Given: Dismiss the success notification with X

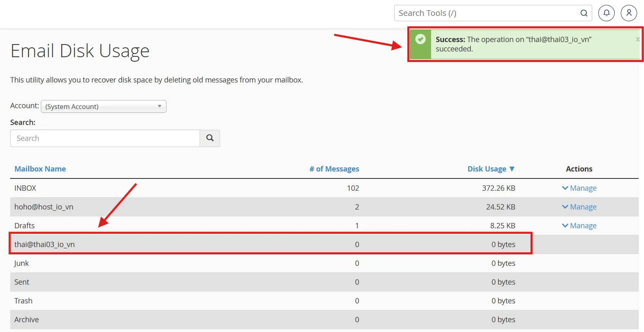Looking at the screenshot, I should [637, 40].
